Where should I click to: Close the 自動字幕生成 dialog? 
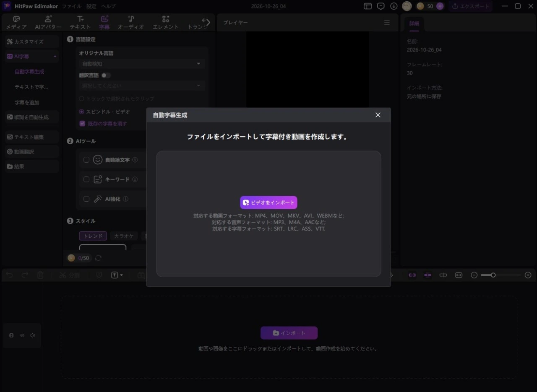click(378, 115)
